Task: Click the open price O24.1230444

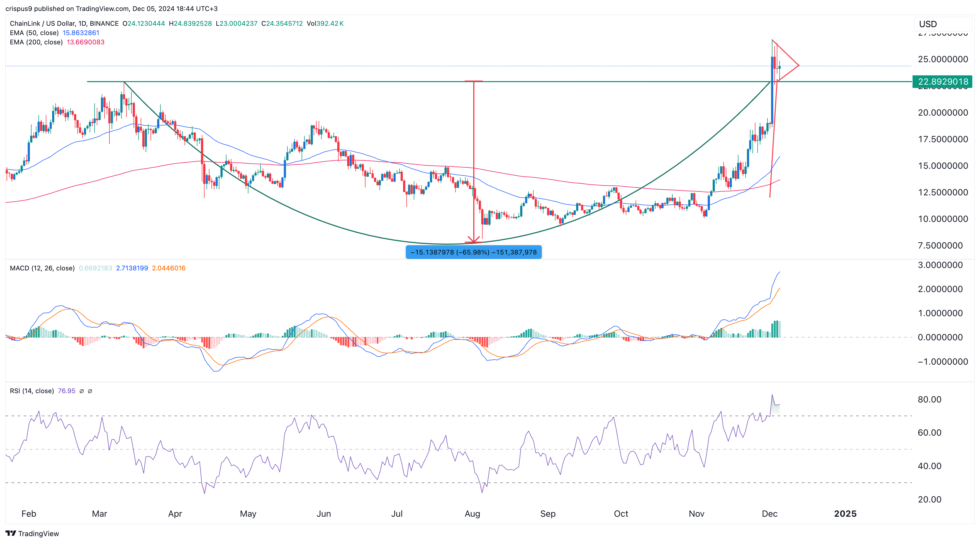Action: coord(144,24)
